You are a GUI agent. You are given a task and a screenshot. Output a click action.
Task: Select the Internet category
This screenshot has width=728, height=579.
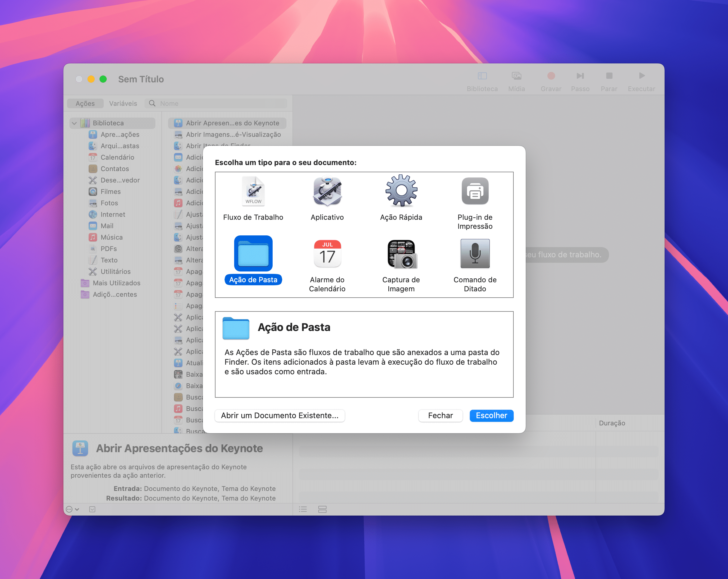click(x=107, y=215)
